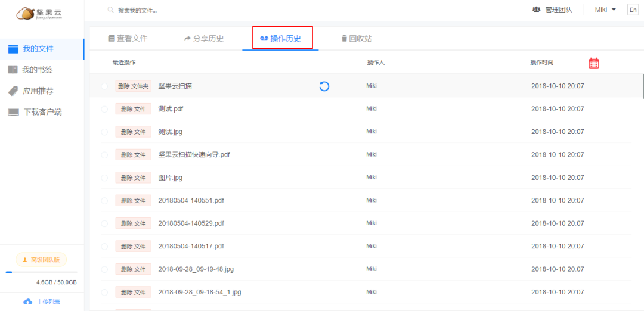
Task: Click the 管理团队 people icon
Action: pyautogui.click(x=536, y=10)
